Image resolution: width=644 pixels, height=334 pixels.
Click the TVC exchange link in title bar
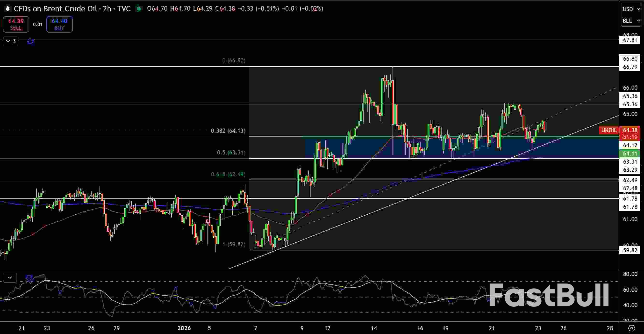[123, 8]
